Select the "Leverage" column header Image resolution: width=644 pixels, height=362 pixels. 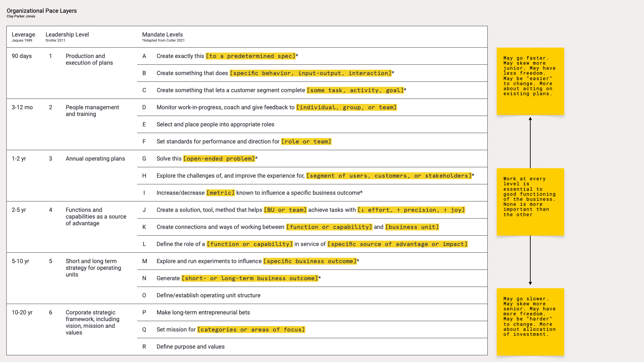[x=23, y=35]
